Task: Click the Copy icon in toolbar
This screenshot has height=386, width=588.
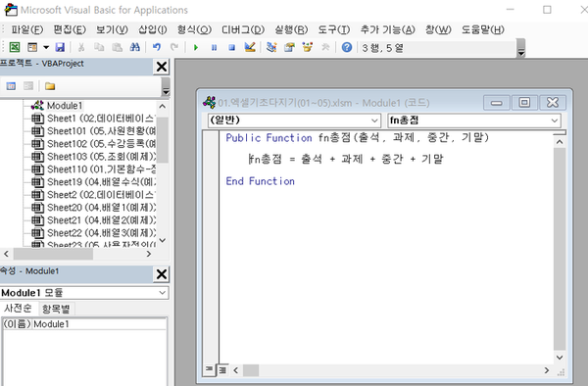Action: [x=99, y=47]
